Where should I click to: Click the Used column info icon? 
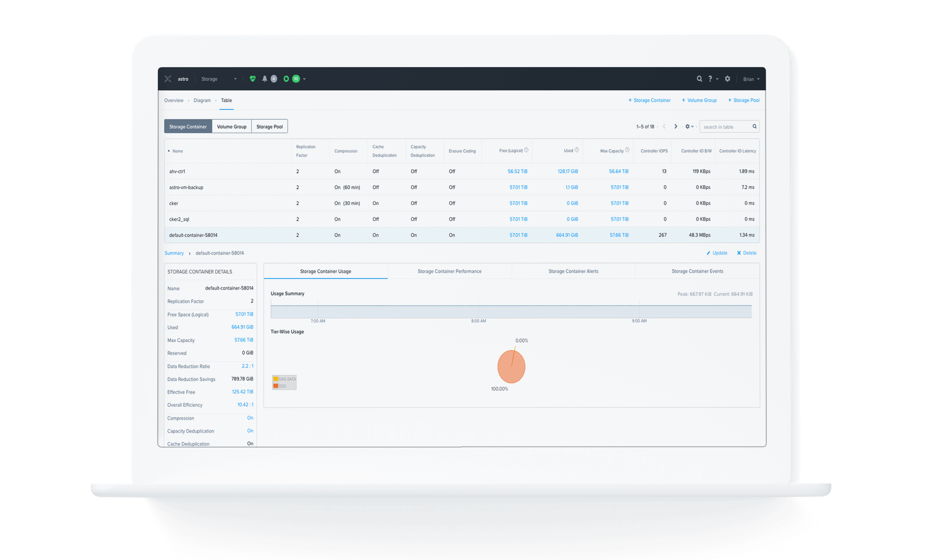577,150
